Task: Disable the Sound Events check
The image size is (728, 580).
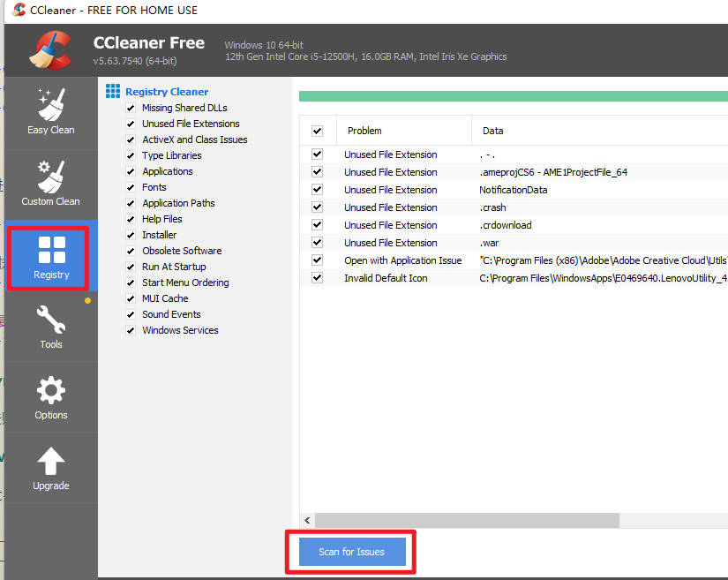Action: [131, 314]
